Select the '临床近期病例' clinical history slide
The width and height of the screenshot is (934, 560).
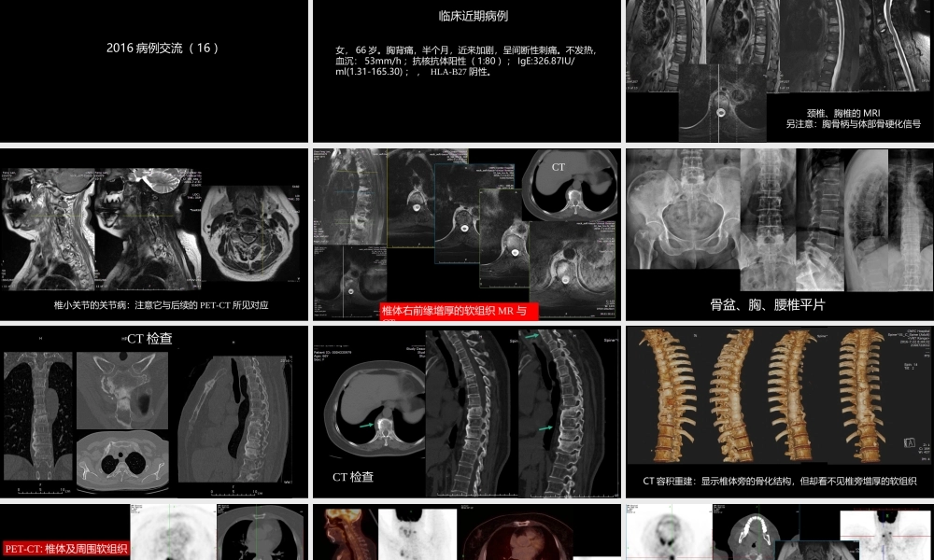point(467,71)
